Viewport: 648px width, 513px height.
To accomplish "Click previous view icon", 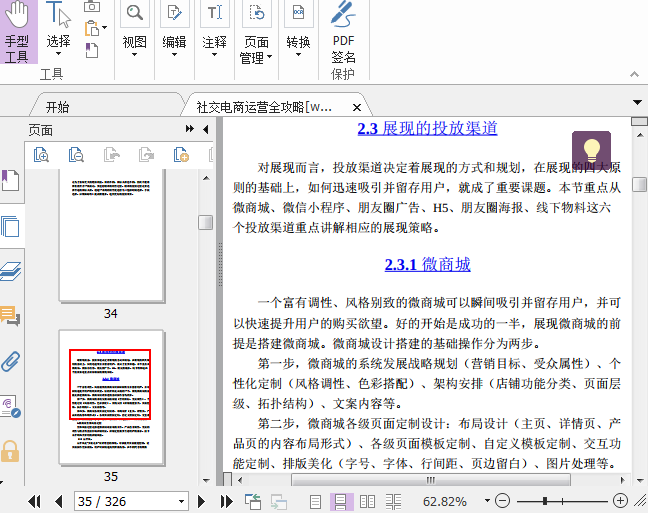I will pyautogui.click(x=253, y=502).
